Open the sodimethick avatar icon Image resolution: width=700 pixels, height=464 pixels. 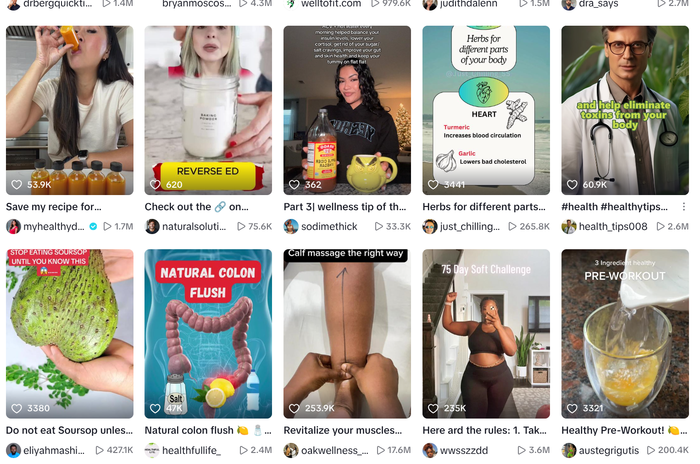coord(291,226)
